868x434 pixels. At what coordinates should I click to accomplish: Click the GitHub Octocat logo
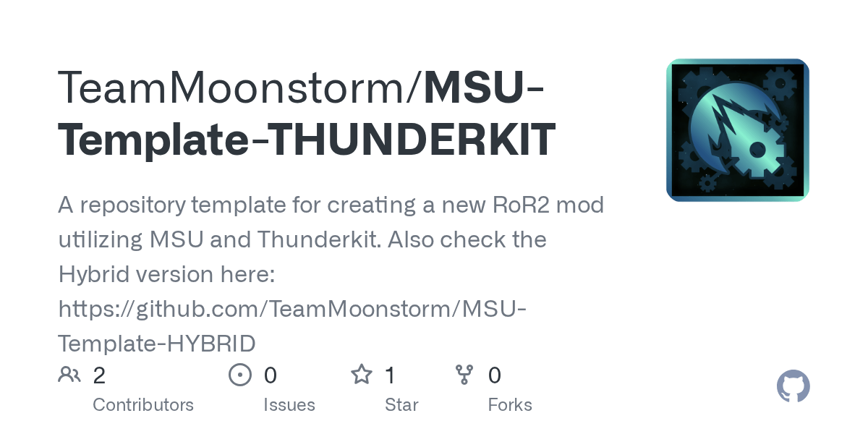793,387
